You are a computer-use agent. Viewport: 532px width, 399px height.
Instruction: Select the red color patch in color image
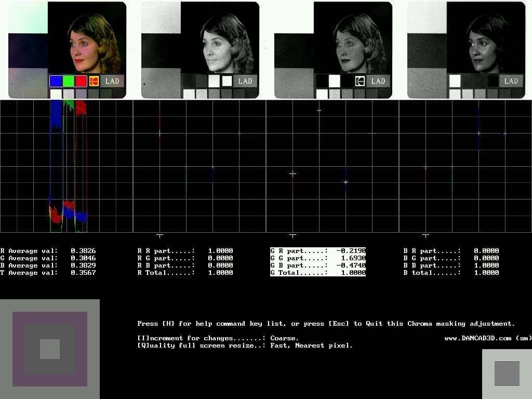click(81, 81)
